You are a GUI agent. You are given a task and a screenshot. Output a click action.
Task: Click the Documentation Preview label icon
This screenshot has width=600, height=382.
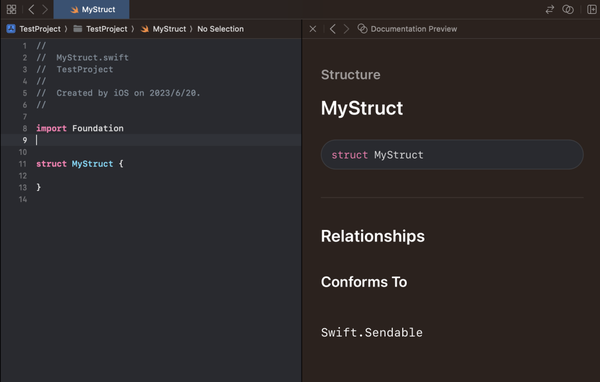[362, 29]
